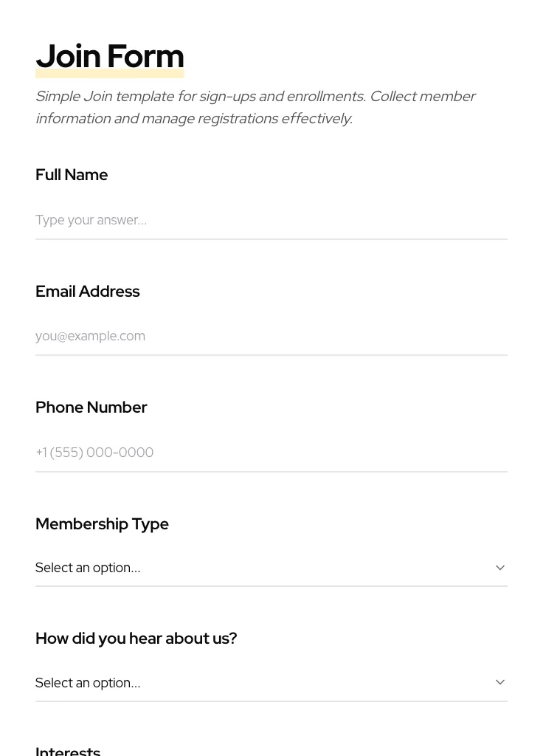Click the chevron icon for 'How did you hear about us?'

500,682
